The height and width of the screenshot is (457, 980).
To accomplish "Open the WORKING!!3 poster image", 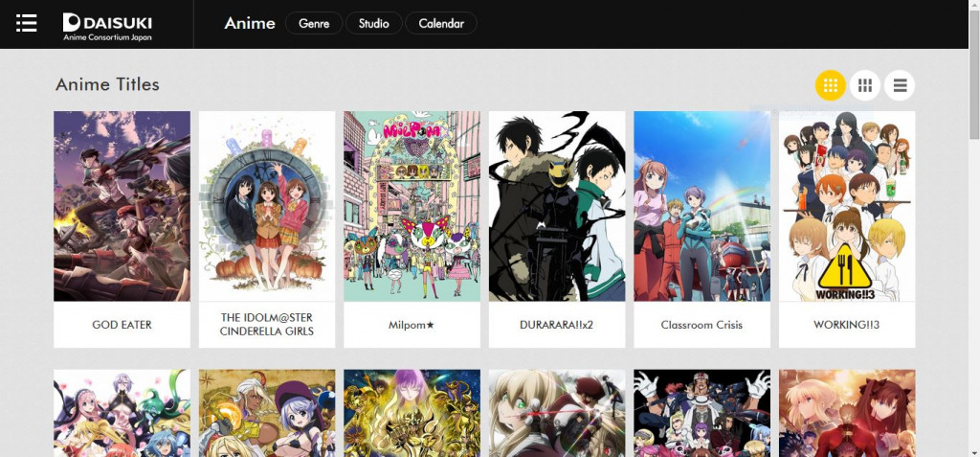I will (847, 206).
